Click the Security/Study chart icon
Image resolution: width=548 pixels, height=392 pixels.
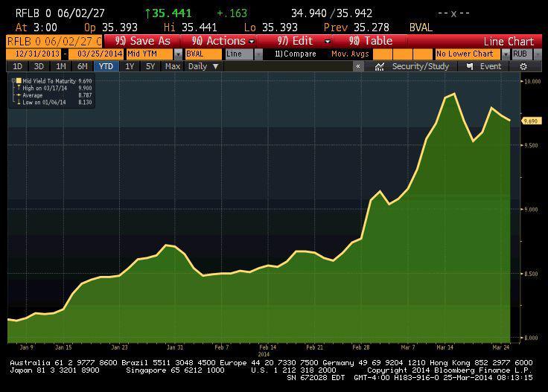coord(380,66)
